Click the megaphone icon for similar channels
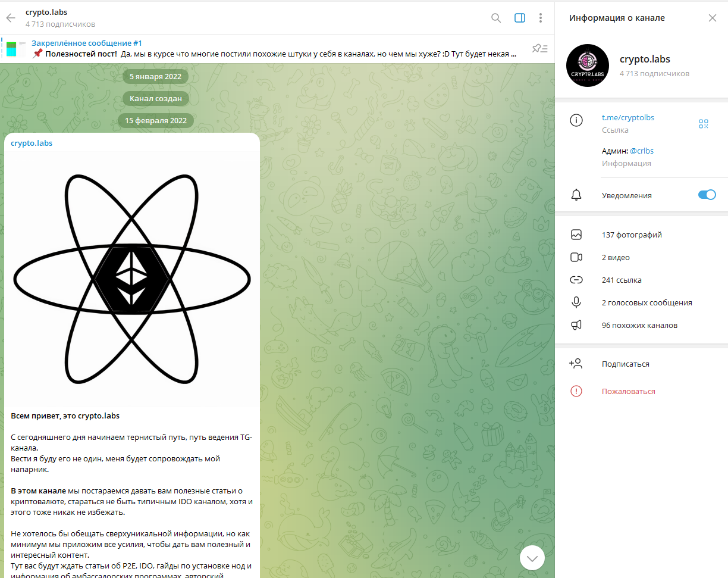This screenshot has width=728, height=578. pos(576,326)
